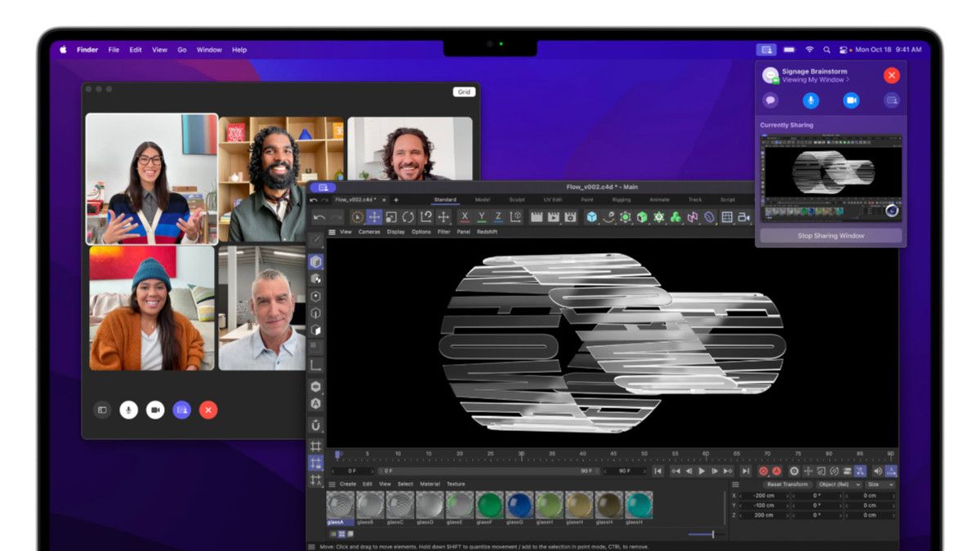Select the Rotate tool in Cinema 4D

[x=408, y=217]
